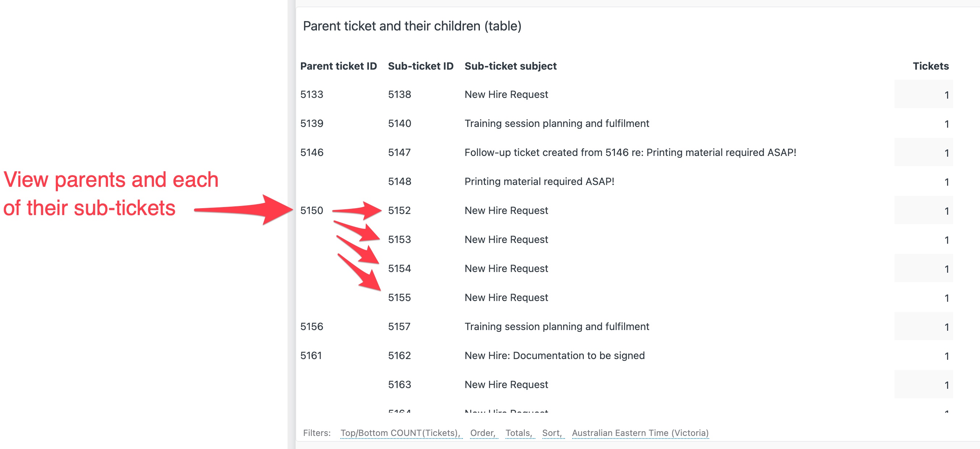Select New Hire: Documentation to be signed subject
This screenshot has width=980, height=449.
pos(554,355)
